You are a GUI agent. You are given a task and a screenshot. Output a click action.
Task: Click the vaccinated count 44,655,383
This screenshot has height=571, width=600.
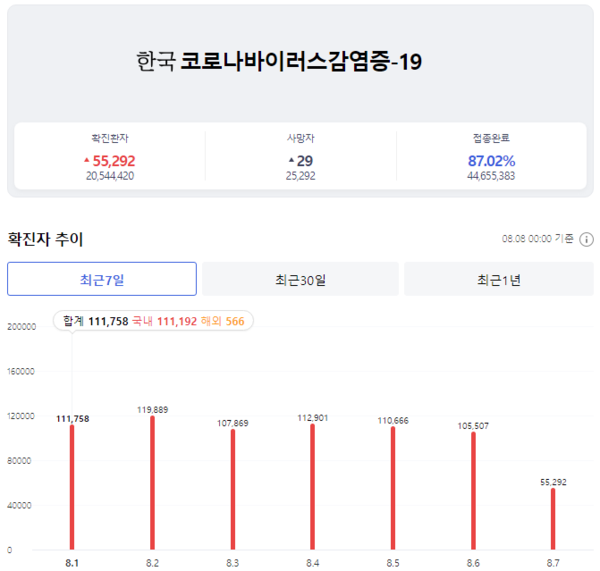point(491,176)
